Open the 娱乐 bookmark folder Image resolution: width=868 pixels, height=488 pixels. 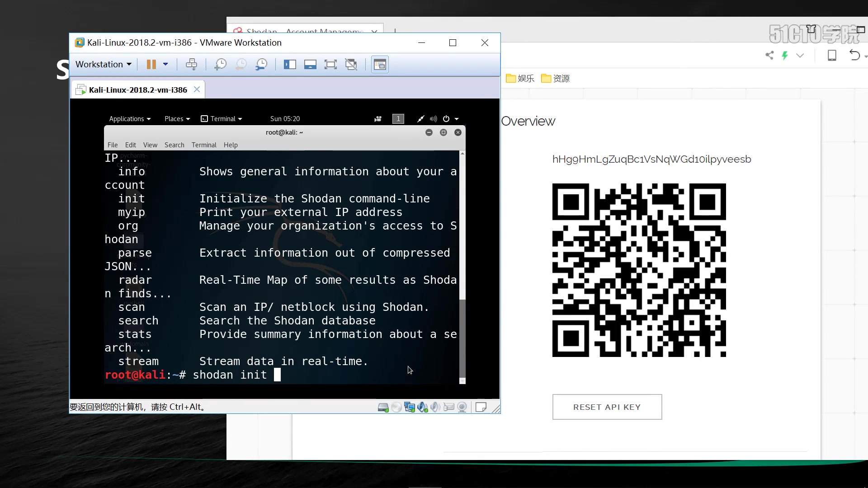tap(520, 79)
